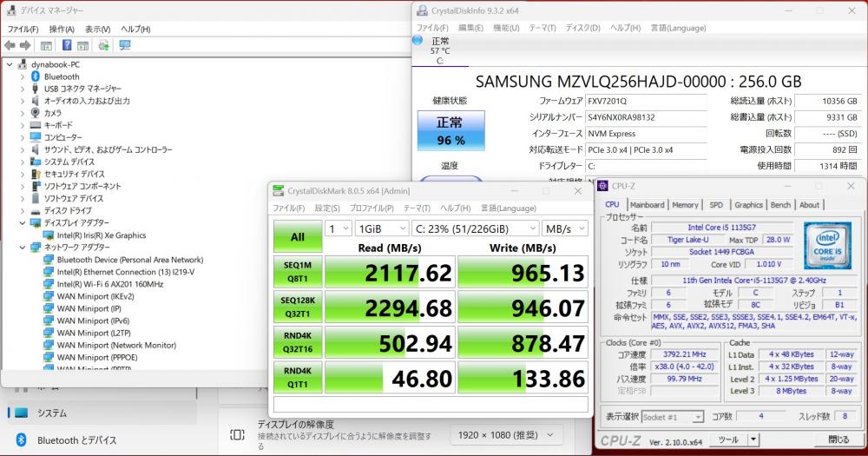Click CPU-Z tools (ツール) button
Image resolution: width=868 pixels, height=456 pixels.
[x=728, y=439]
